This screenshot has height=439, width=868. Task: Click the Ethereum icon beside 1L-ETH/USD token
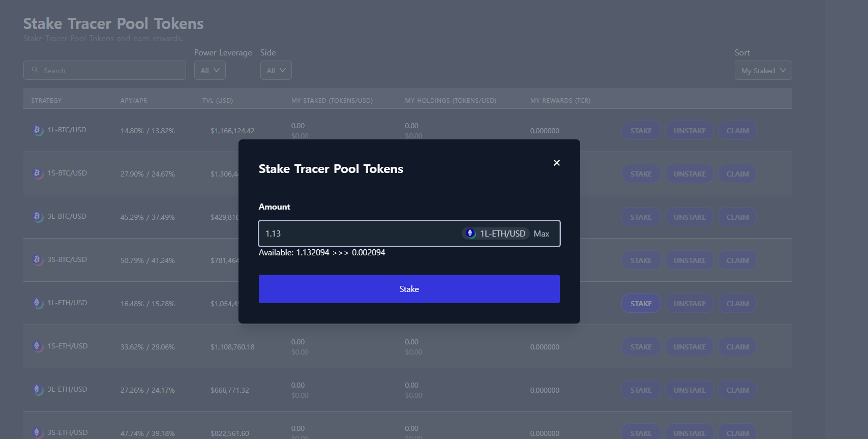pyautogui.click(x=470, y=233)
